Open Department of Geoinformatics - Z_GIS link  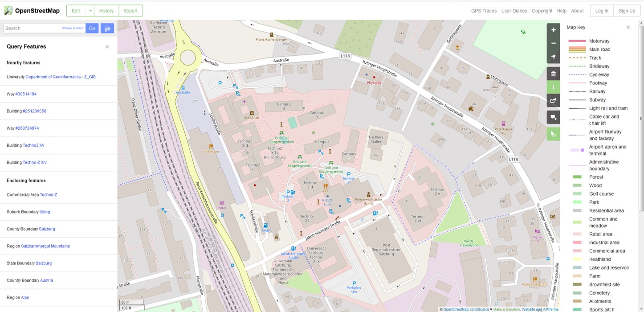point(60,77)
